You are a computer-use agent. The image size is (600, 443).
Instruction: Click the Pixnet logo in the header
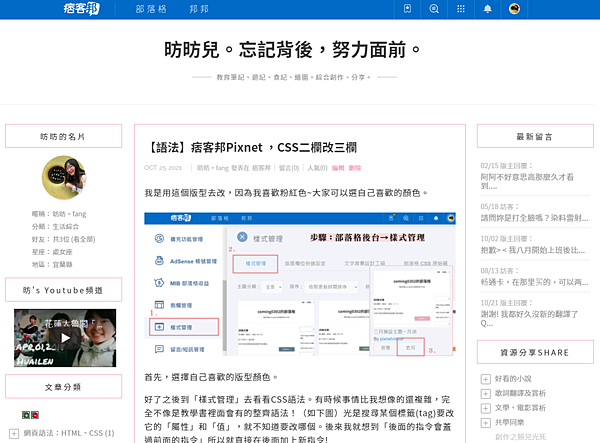[82, 8]
